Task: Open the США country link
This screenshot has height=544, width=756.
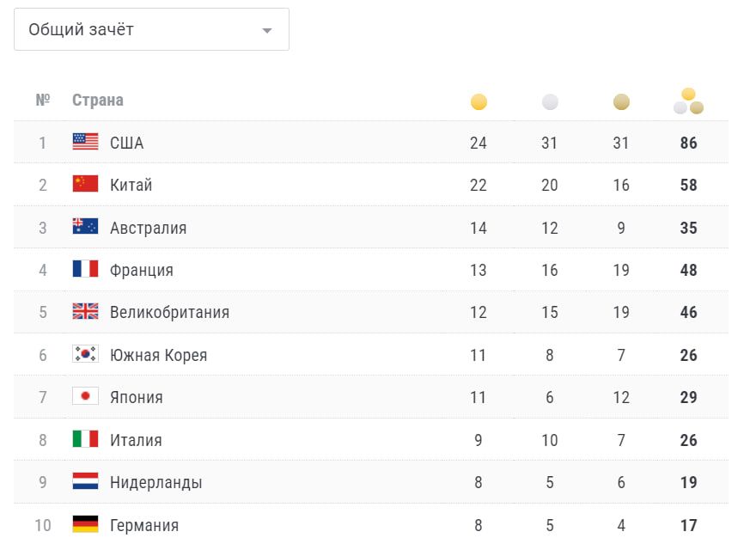Action: tap(126, 143)
